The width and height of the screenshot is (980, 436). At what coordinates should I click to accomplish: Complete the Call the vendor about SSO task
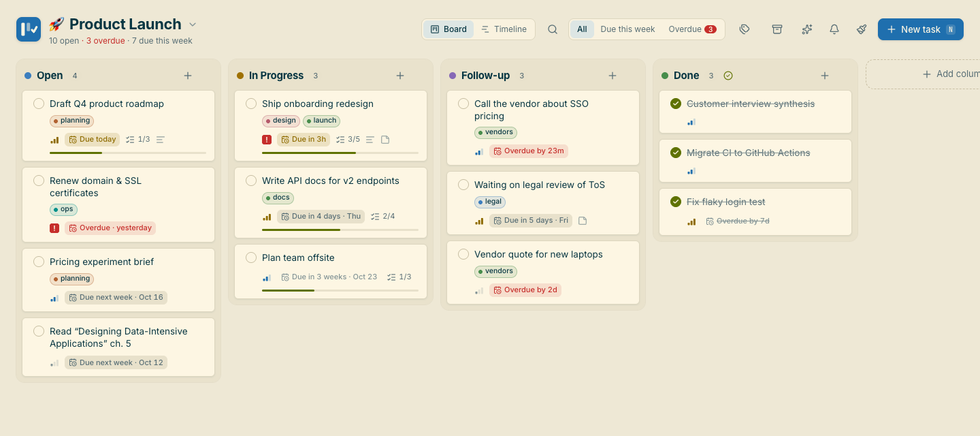(x=463, y=104)
